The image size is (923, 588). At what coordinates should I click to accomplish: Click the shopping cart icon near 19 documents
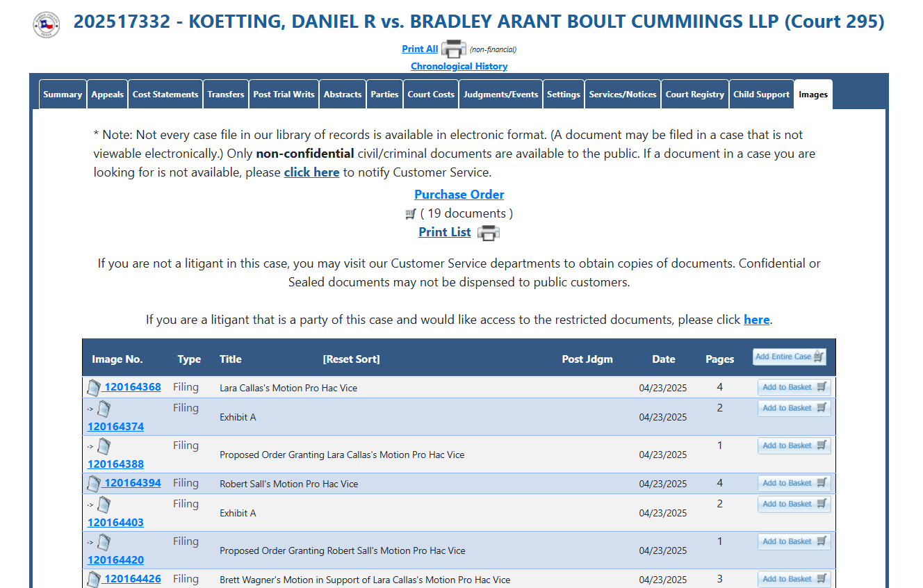tap(411, 214)
